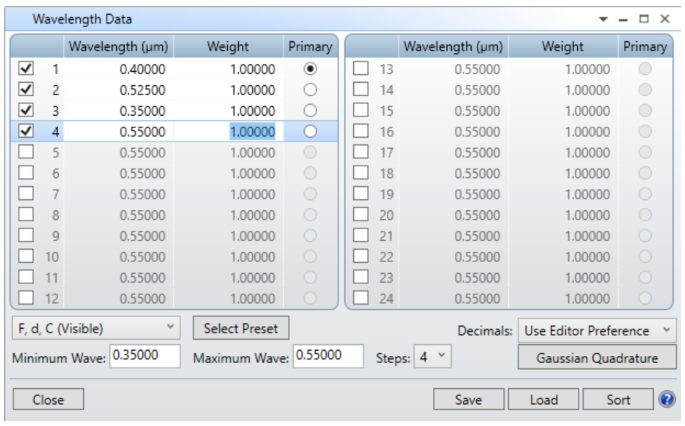Open the window options arrow in title bar
Screen dimensions: 685x426
603,19
